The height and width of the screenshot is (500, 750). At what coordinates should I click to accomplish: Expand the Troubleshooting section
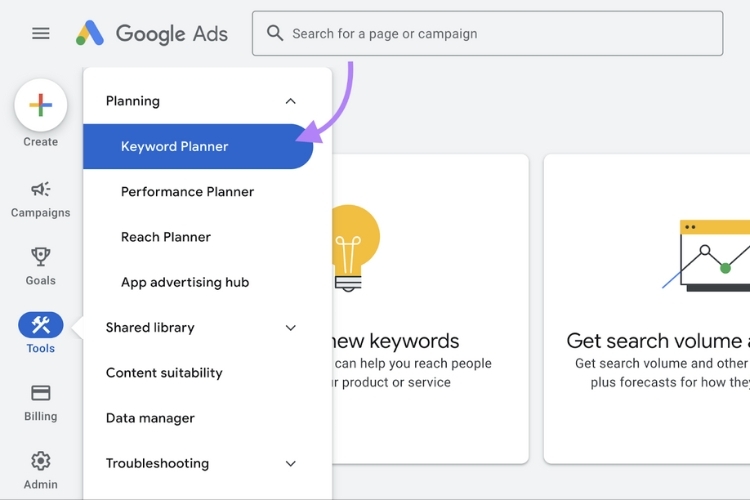(x=290, y=464)
